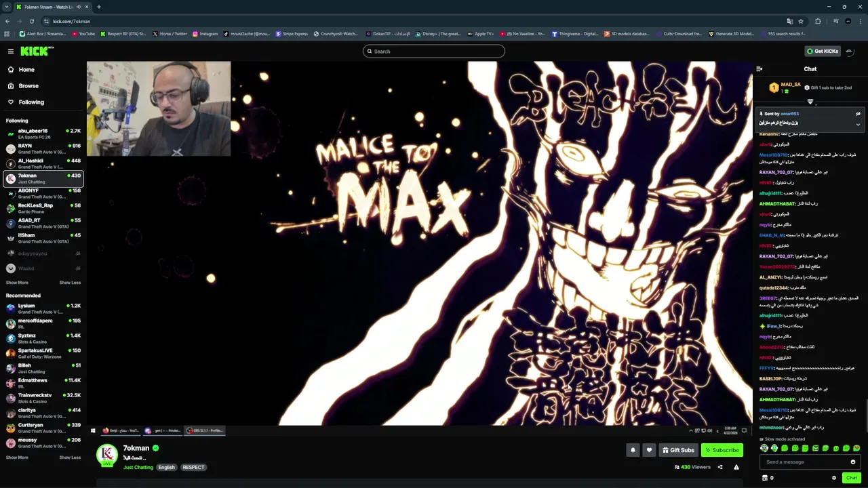
Task: Open Al_Hashidi followed channel
Action: [x=43, y=163]
